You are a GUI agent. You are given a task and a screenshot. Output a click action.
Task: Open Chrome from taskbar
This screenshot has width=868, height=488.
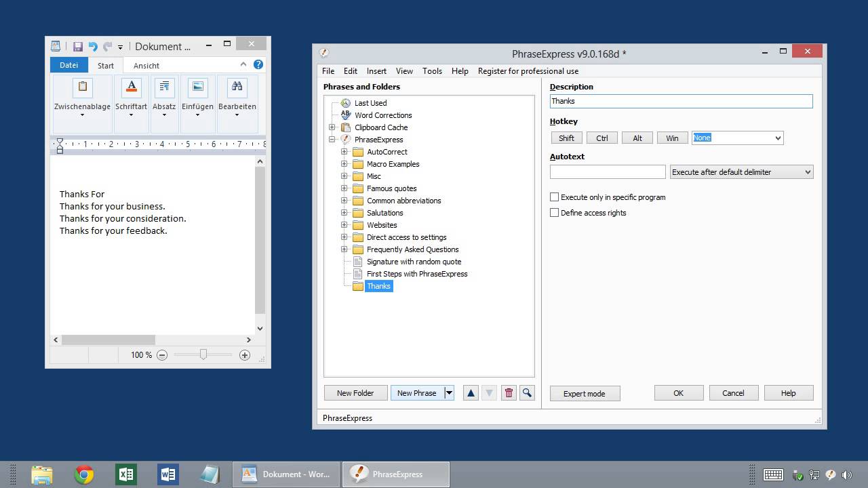pos(84,474)
